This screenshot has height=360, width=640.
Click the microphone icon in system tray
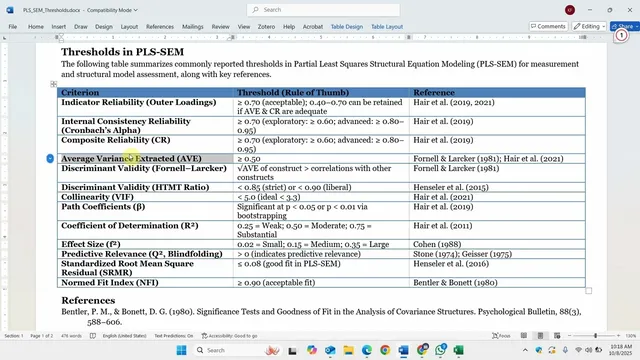pos(565,350)
